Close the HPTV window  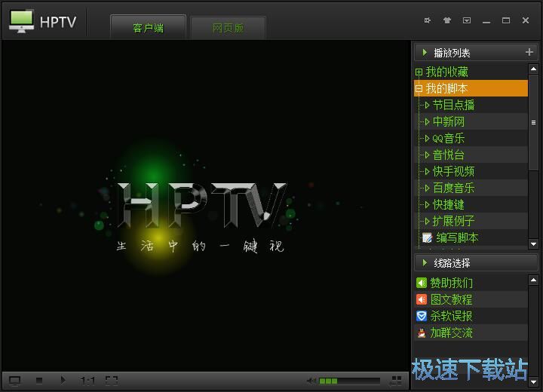pyautogui.click(x=526, y=20)
